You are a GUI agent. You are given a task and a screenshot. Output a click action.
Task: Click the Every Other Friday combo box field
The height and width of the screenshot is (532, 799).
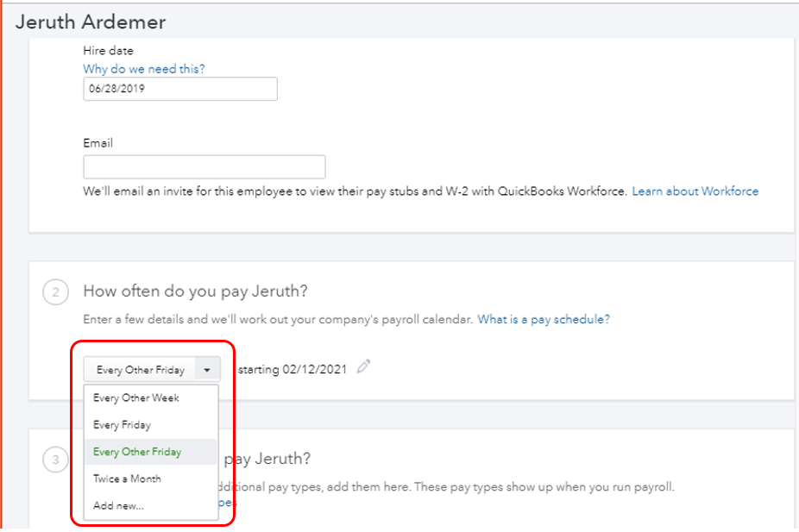[141, 370]
